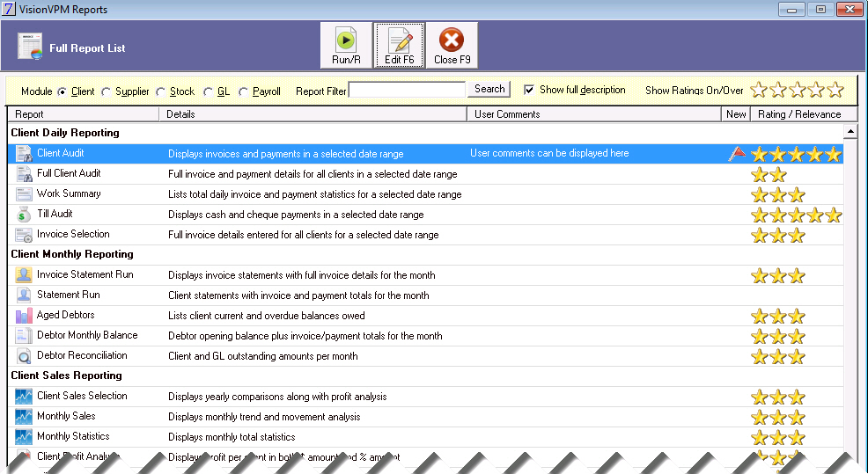The width and height of the screenshot is (868, 474).
Task: Click the VisionVPM title bar app icon
Action: [x=9, y=10]
